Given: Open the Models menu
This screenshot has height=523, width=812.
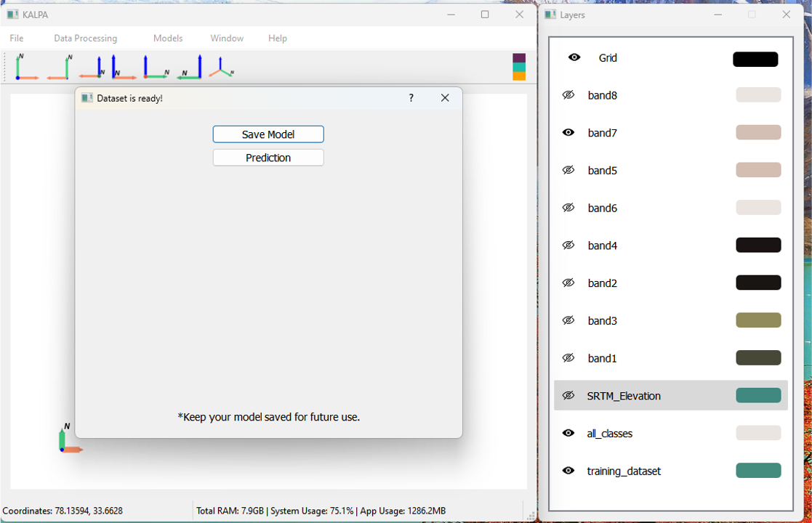Looking at the screenshot, I should tap(168, 38).
